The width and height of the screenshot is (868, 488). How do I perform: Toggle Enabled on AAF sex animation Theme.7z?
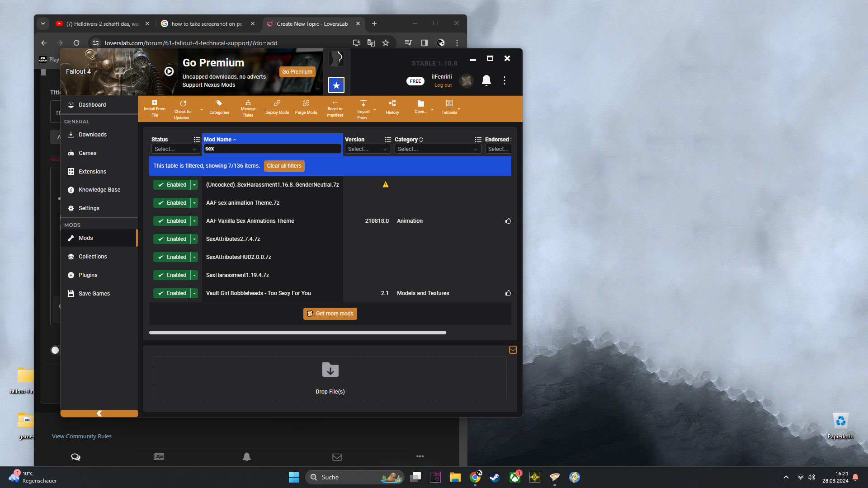click(x=172, y=203)
